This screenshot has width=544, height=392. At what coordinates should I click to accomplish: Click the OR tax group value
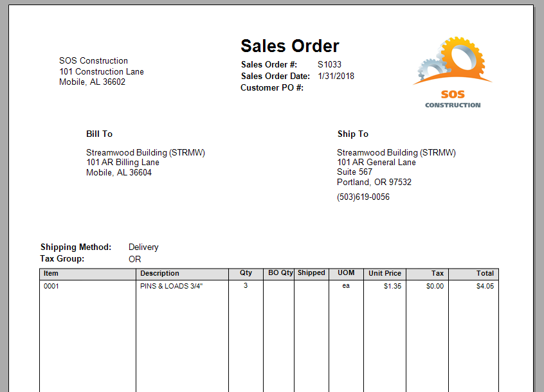click(x=134, y=259)
